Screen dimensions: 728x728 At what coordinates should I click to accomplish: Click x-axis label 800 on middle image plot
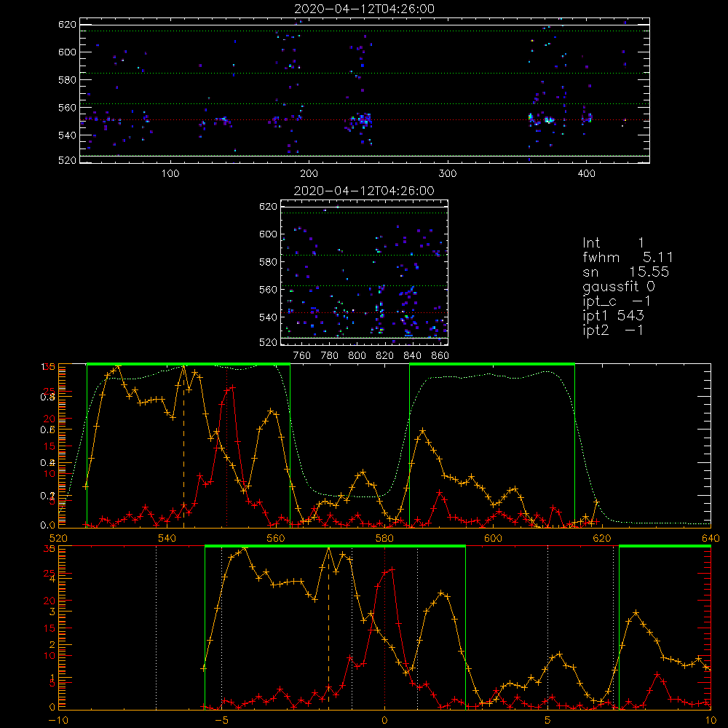point(357,356)
